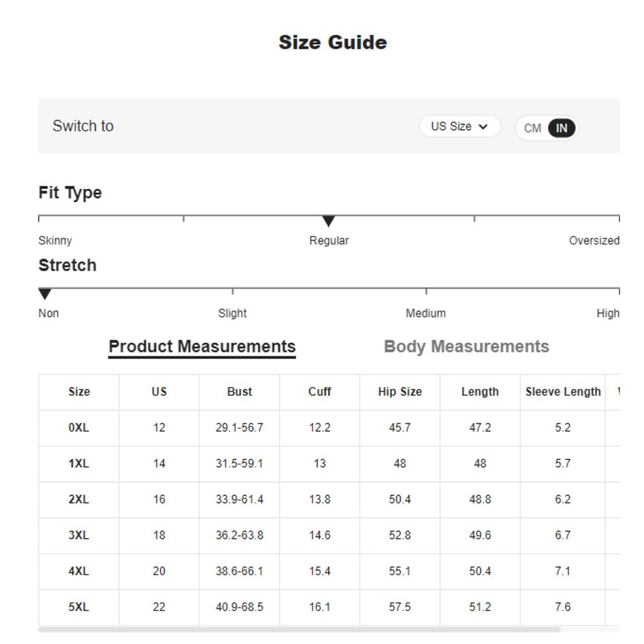Click the Slight label on Stretch scale
Screen dimensions: 644x644
click(232, 314)
